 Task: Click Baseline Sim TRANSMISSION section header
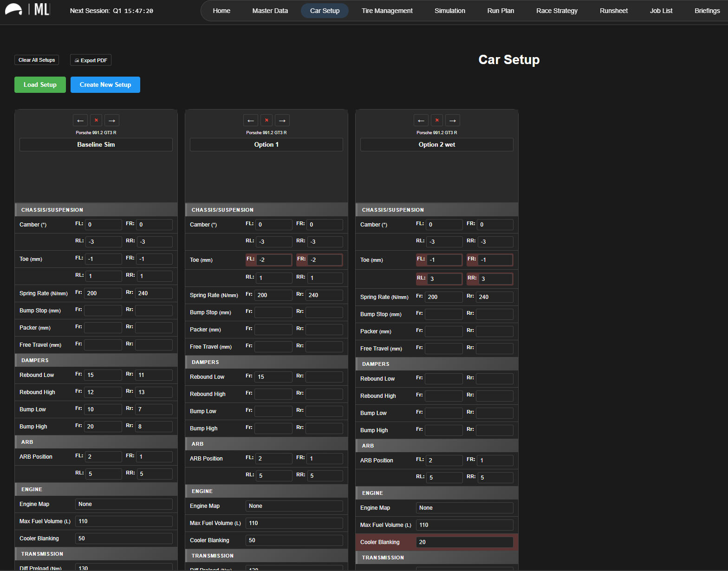(x=96, y=554)
